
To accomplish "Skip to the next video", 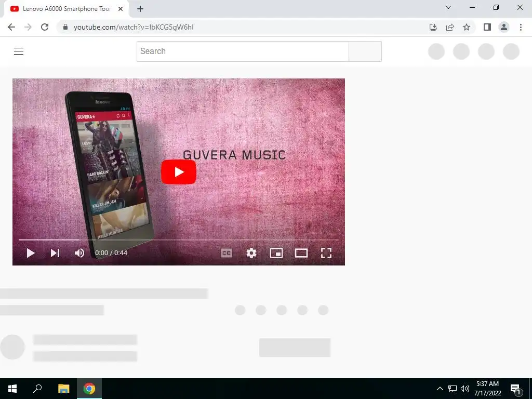I will [x=55, y=253].
